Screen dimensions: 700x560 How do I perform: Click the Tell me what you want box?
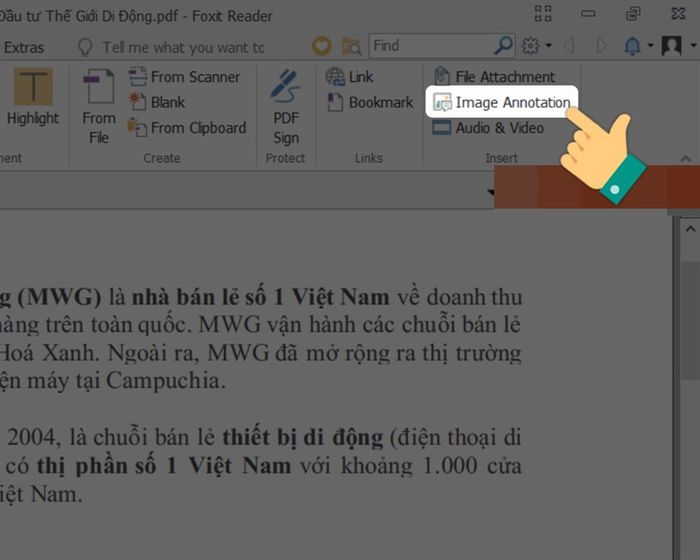click(172, 47)
